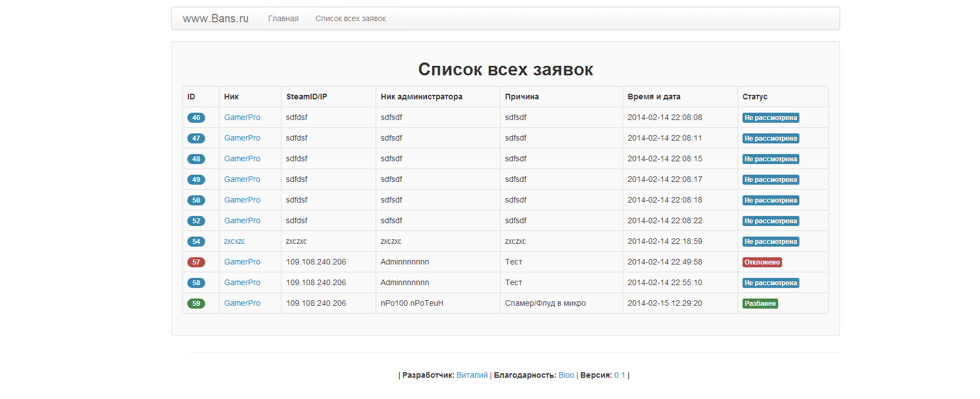Click Не рассмотрена status in row 54
980x399 pixels.
coord(771,242)
